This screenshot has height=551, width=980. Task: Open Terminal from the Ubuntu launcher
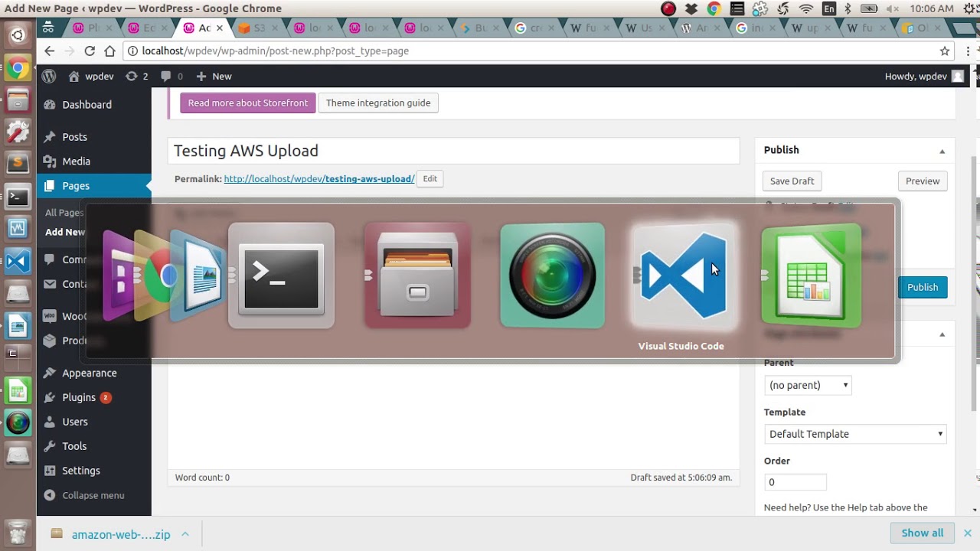pyautogui.click(x=18, y=197)
